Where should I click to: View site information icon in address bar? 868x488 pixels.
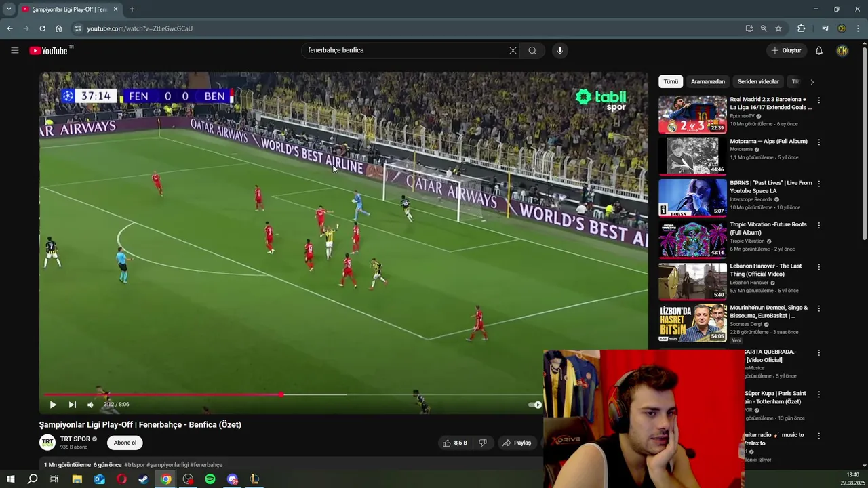78,28
